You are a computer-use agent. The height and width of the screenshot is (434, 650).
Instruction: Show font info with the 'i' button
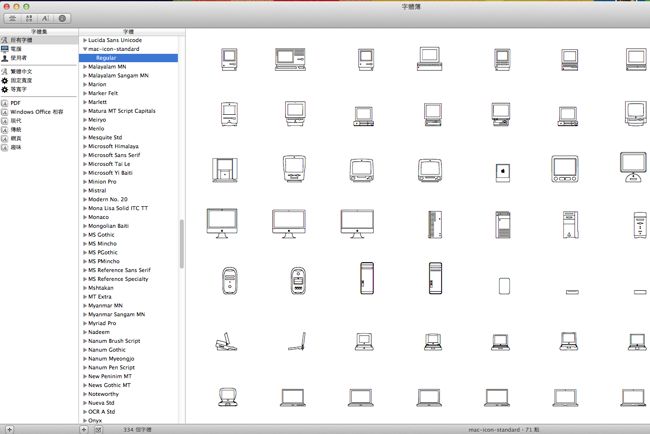(63, 18)
